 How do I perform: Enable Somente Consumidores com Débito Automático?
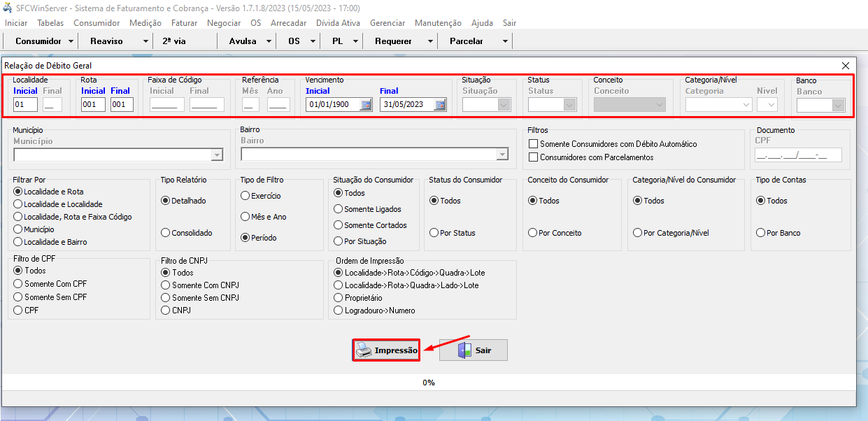point(534,144)
